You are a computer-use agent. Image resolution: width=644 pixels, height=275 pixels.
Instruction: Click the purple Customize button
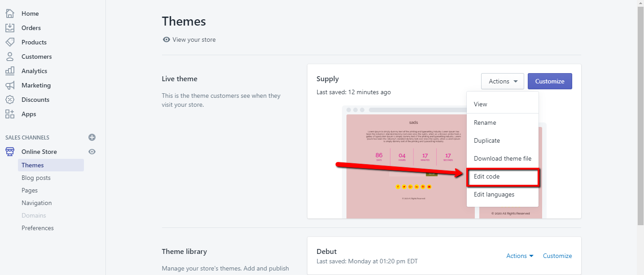click(550, 81)
